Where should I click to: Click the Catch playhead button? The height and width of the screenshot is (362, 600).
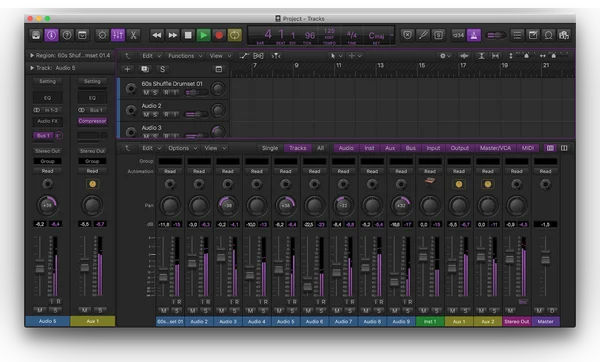[276, 56]
